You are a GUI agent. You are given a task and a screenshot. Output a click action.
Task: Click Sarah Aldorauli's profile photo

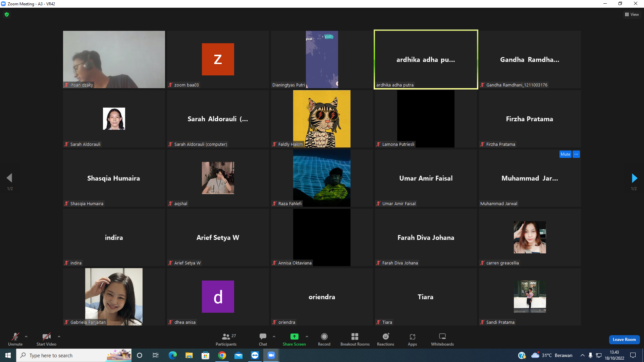114,119
